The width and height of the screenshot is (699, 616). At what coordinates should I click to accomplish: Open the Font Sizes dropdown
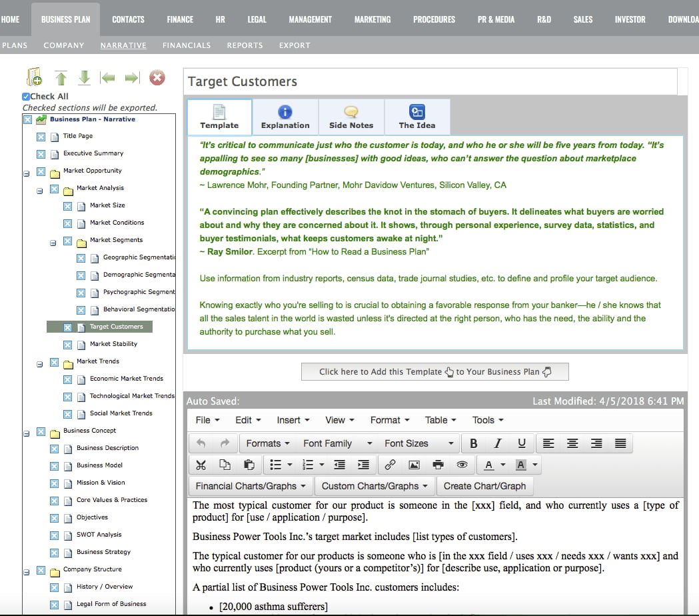click(x=419, y=443)
